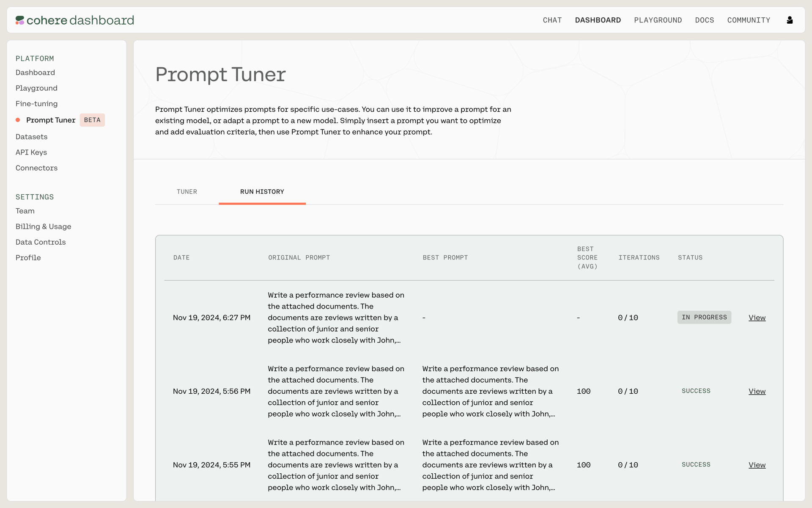
Task: Open Playground in the sidebar
Action: click(36, 88)
